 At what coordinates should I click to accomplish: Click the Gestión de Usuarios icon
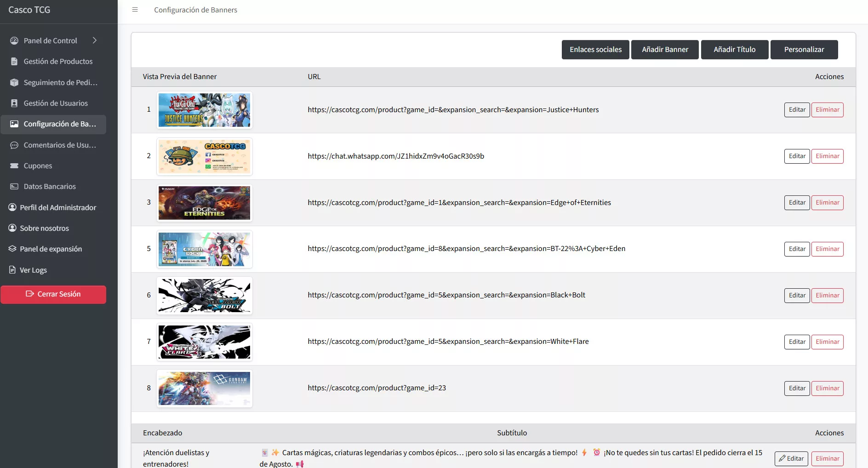pyautogui.click(x=14, y=103)
